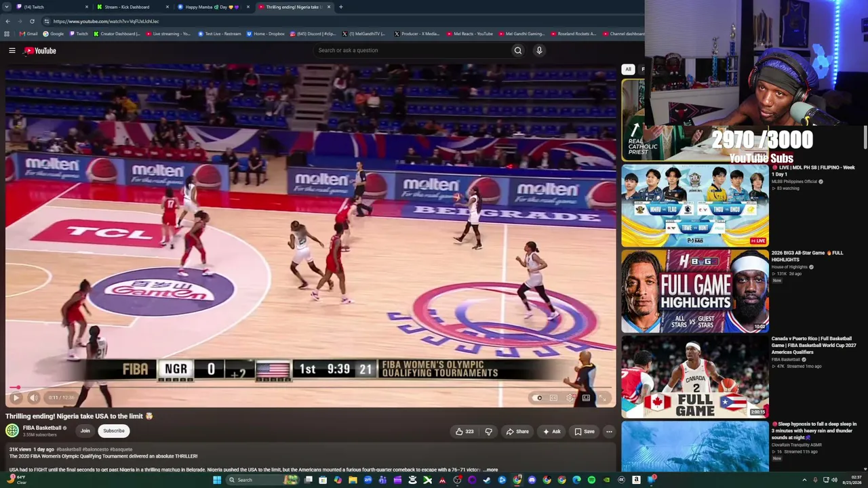868x488 pixels.
Task: Dislike the video with thumbs down
Action: pyautogui.click(x=488, y=432)
